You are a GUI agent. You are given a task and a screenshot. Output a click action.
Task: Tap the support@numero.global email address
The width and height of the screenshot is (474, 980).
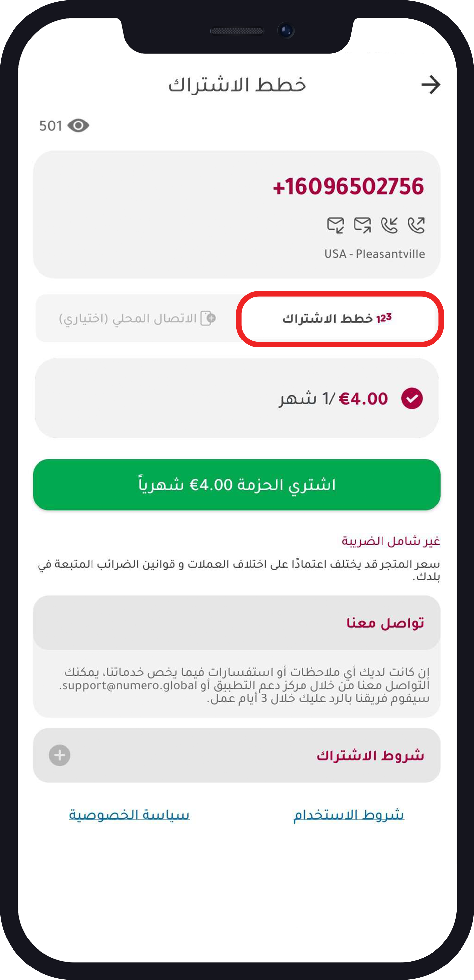pos(129,686)
